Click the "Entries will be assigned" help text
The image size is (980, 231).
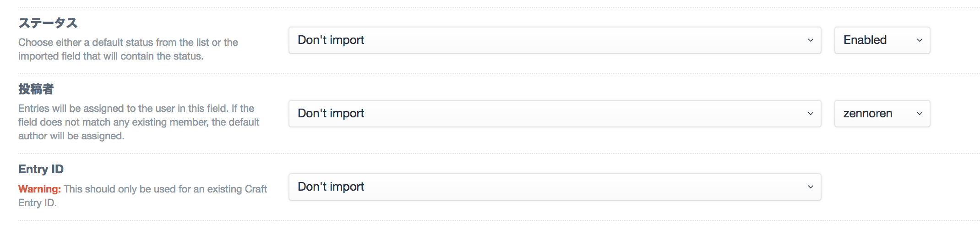136,108
